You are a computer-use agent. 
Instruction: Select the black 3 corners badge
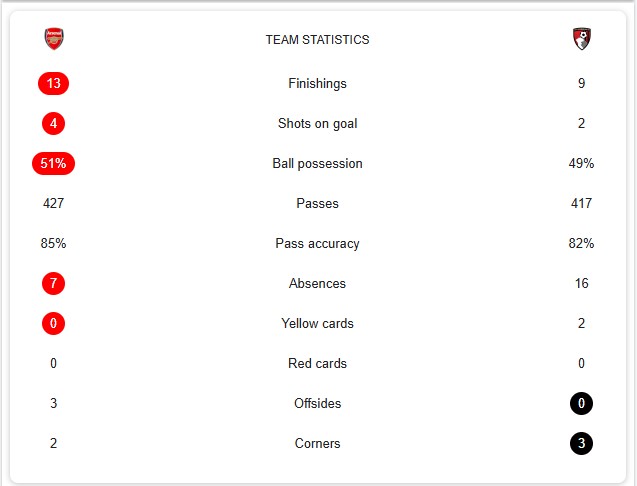(x=581, y=443)
